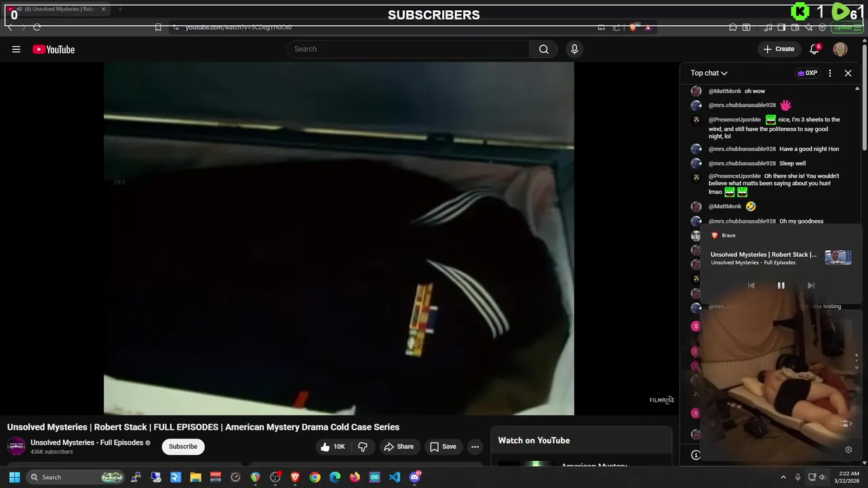868x488 pixels.
Task: Open the YouTube hamburger guide menu
Action: point(16,49)
